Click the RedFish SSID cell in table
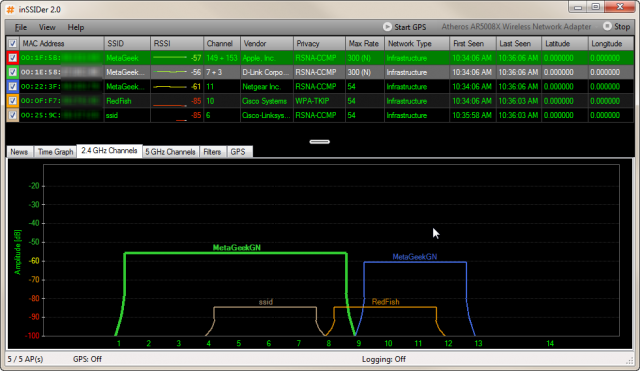Viewport: 640px width, 371px height. 127,101
